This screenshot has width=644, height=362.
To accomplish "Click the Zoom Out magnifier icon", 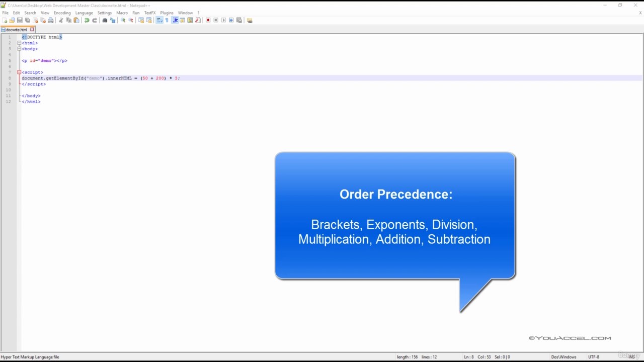I will [x=130, y=20].
